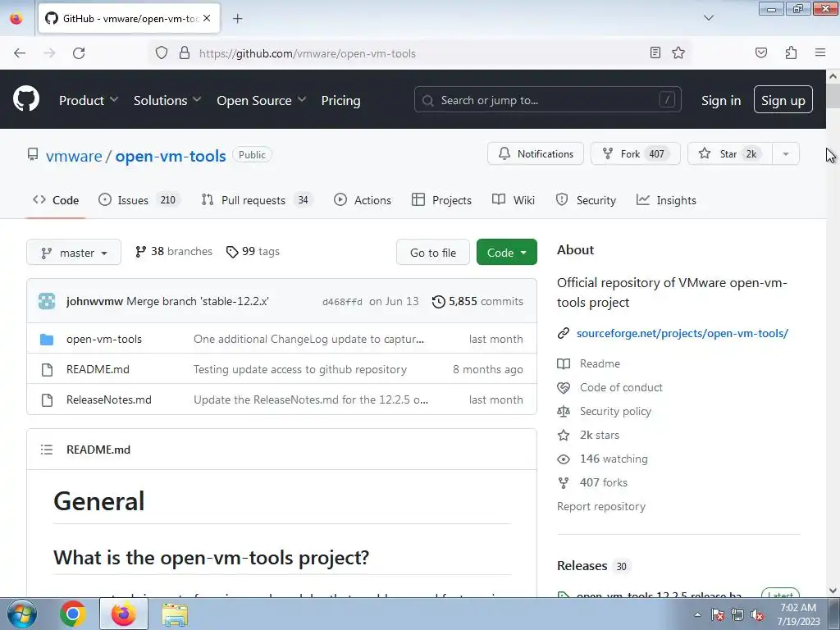Open the Wiki tab
This screenshot has height=630, width=840.
(514, 200)
